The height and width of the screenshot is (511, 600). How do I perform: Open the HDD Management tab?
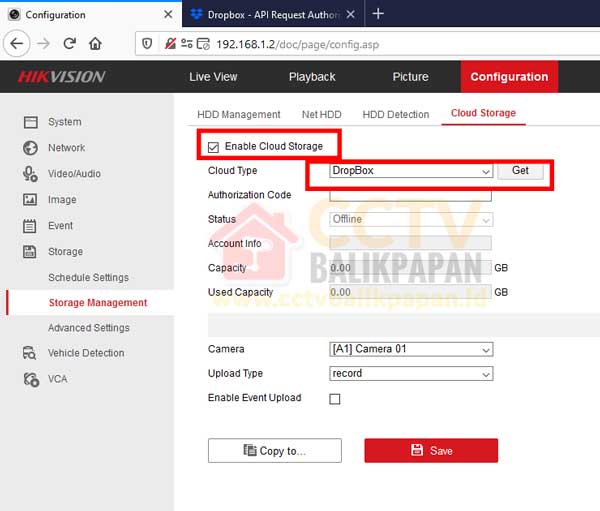(x=239, y=114)
